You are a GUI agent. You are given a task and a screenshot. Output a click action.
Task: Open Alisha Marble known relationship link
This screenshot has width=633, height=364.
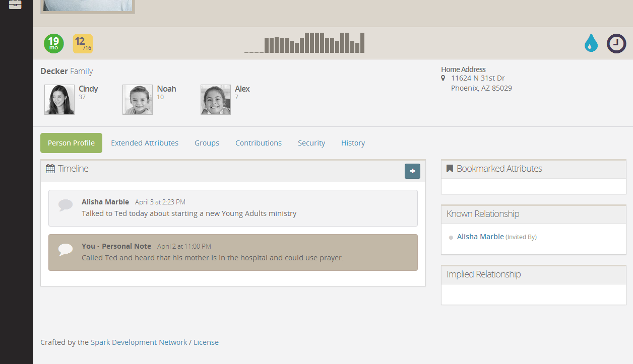click(x=480, y=237)
